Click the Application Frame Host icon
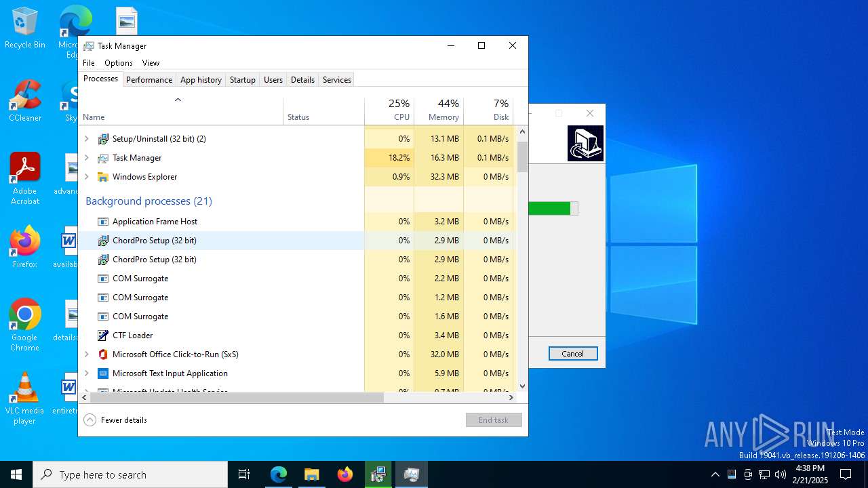The height and width of the screenshot is (488, 868). (x=103, y=222)
